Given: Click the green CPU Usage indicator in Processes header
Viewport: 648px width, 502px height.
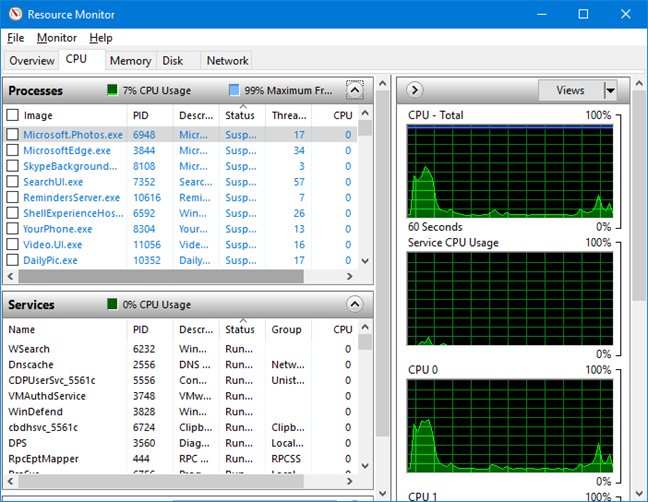Looking at the screenshot, I should [x=113, y=91].
